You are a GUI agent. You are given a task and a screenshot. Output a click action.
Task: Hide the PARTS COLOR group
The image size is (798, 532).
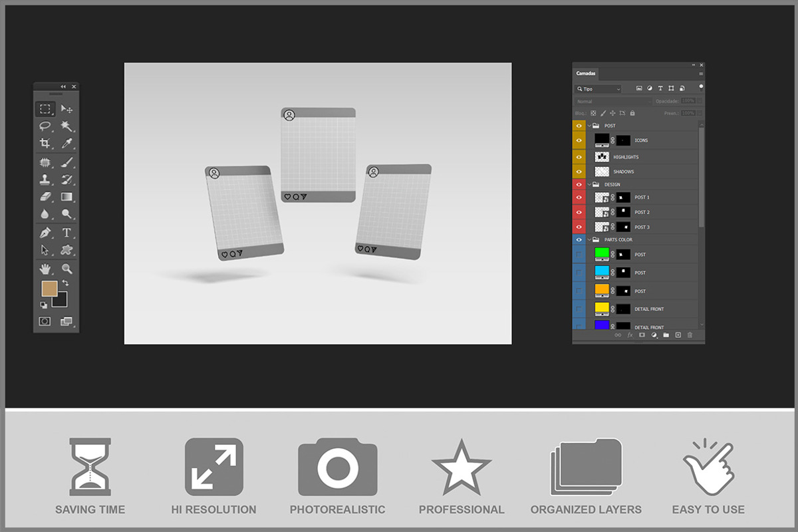[x=579, y=239]
